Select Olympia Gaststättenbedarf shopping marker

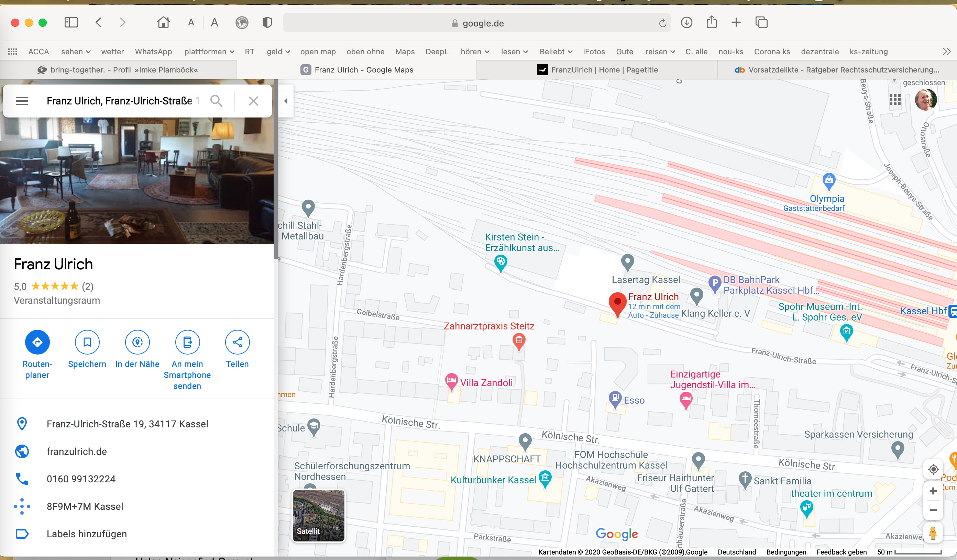(x=829, y=181)
